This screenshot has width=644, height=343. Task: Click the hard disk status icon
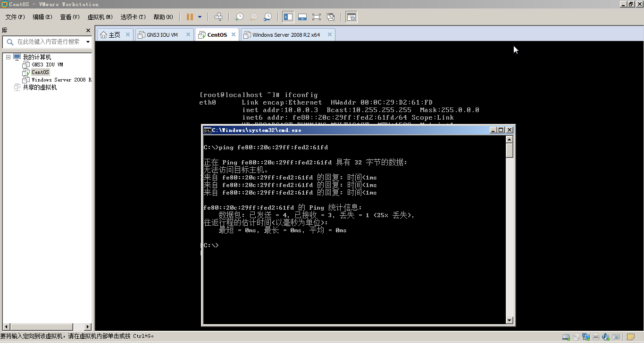pyautogui.click(x=566, y=337)
